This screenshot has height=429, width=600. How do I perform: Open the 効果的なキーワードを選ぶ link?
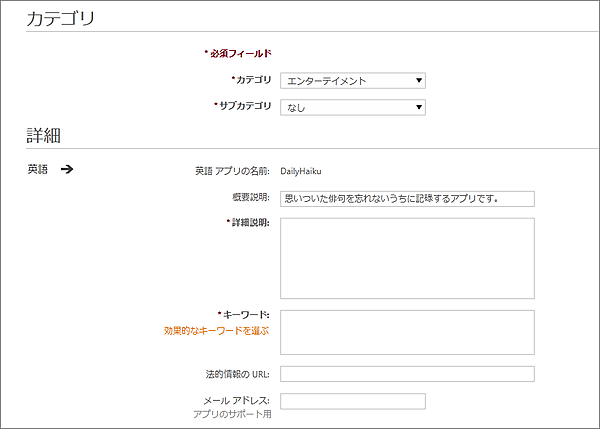pos(217,330)
